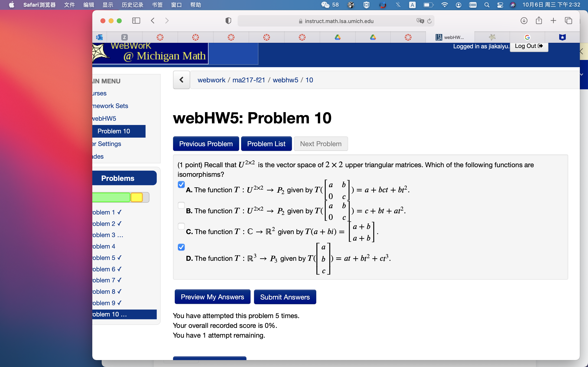Image resolution: width=588 pixels, height=367 pixels.
Task: Click the breadcrumb back chevron button
Action: (181, 80)
